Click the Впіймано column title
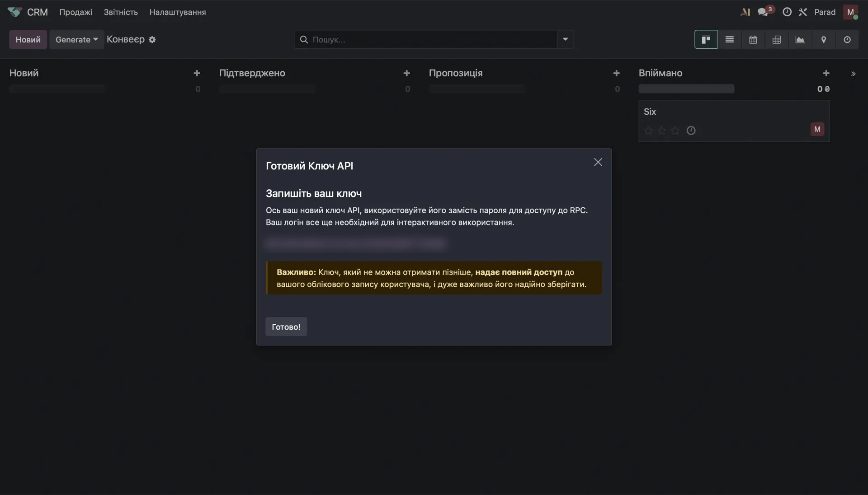Viewport: 868px width, 495px height. pos(660,73)
